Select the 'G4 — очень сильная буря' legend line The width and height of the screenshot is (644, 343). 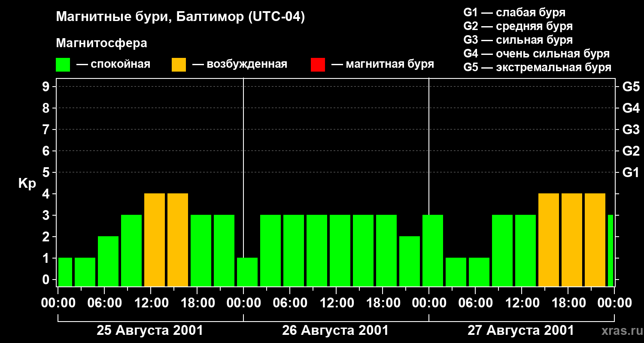click(537, 54)
